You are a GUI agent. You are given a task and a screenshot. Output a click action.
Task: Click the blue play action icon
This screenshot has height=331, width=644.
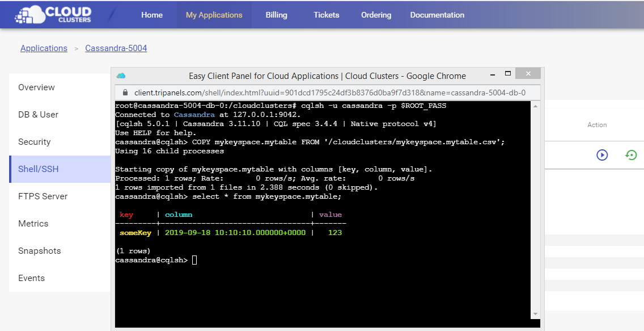[602, 155]
